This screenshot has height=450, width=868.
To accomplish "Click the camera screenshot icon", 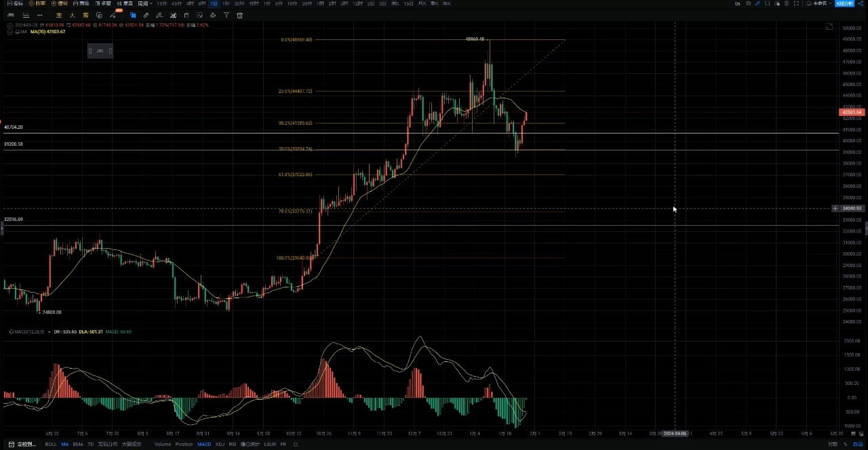I will click(x=748, y=3).
